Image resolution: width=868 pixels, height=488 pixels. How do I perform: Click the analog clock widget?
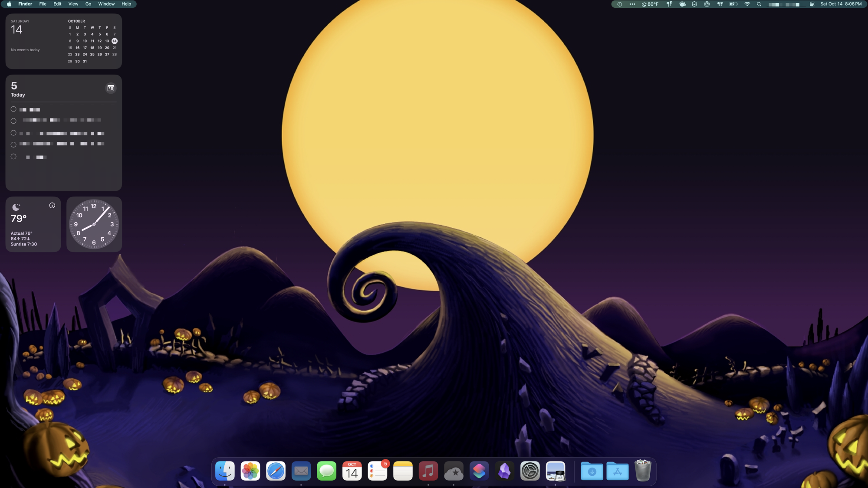click(x=94, y=224)
